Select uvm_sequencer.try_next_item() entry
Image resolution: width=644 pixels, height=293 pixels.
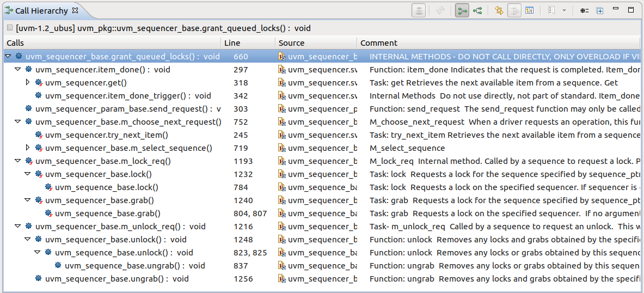click(x=106, y=135)
